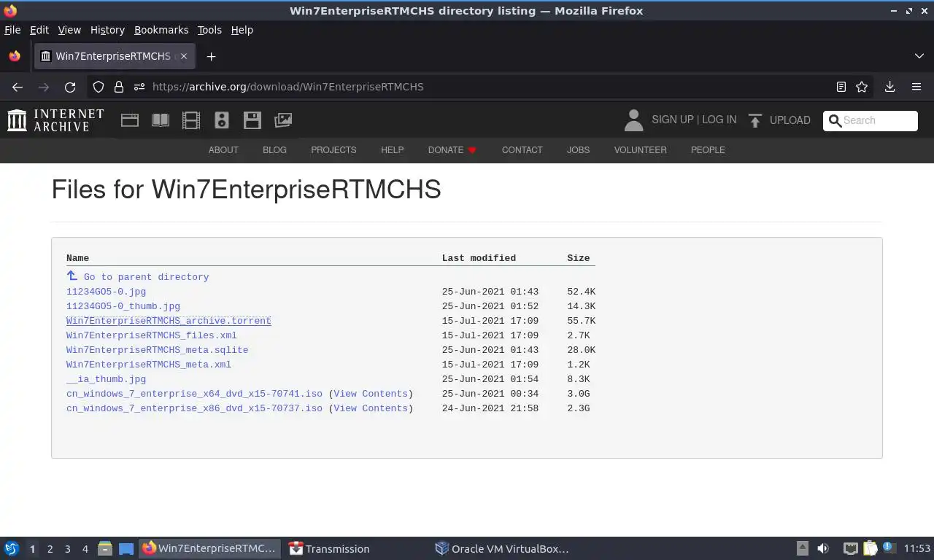Open the Audio speaker icon

222,120
